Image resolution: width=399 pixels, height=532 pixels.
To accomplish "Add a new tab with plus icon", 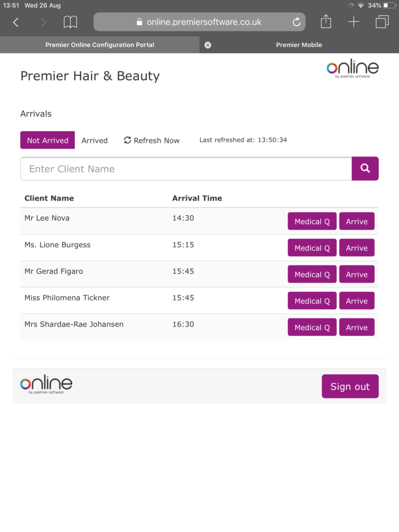I will pyautogui.click(x=353, y=22).
